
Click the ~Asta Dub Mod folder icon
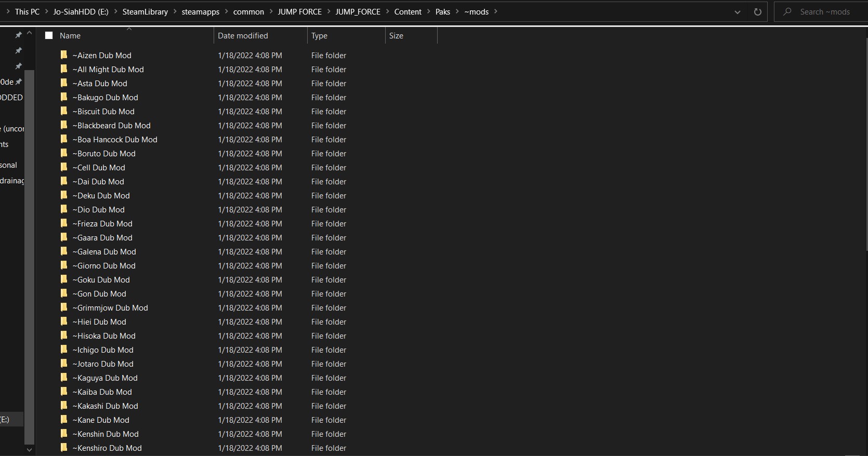[x=64, y=83]
